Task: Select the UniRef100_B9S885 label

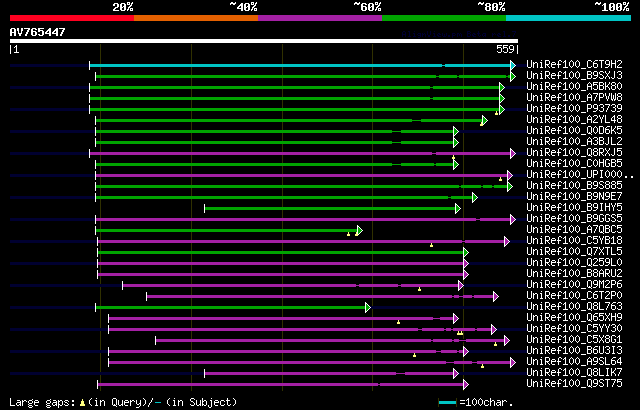Action: [574, 185]
